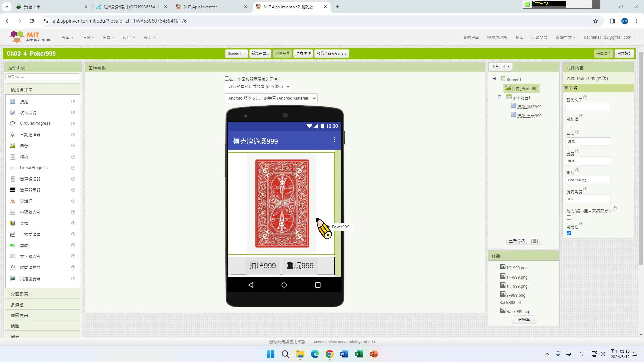
Task: Collapse the 水平配置1 tree node
Action: pyautogui.click(x=499, y=97)
